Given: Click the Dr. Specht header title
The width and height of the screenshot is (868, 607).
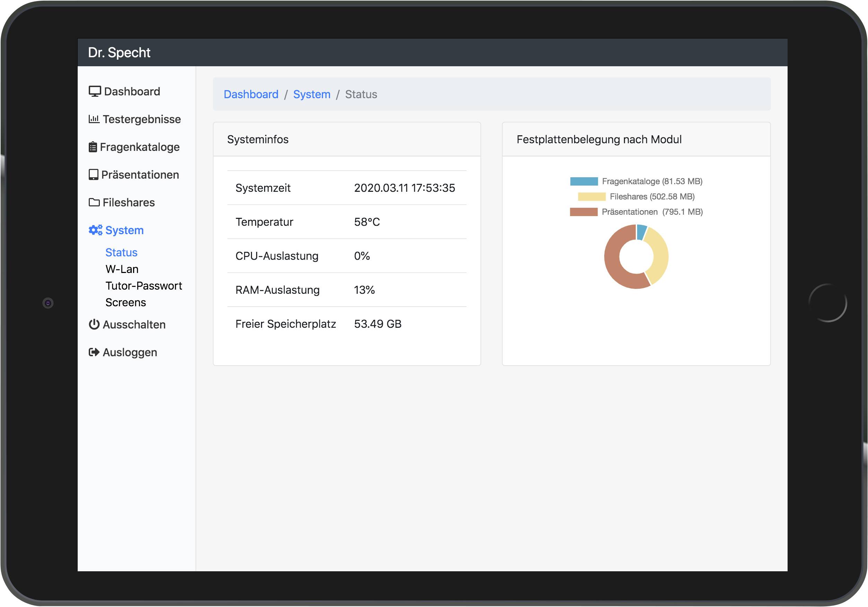Looking at the screenshot, I should (119, 53).
